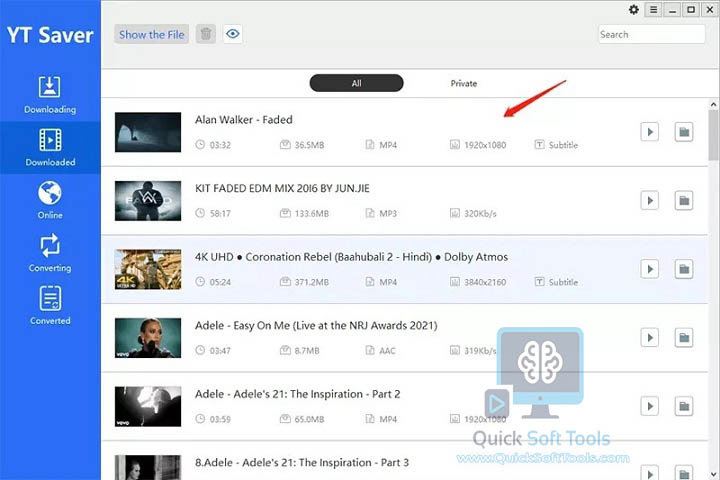Click the 133.6MB file size

point(312,214)
